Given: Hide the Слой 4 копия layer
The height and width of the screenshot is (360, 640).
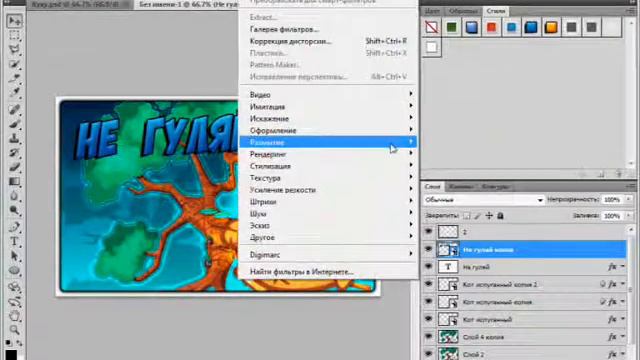Looking at the screenshot, I should [x=429, y=337].
